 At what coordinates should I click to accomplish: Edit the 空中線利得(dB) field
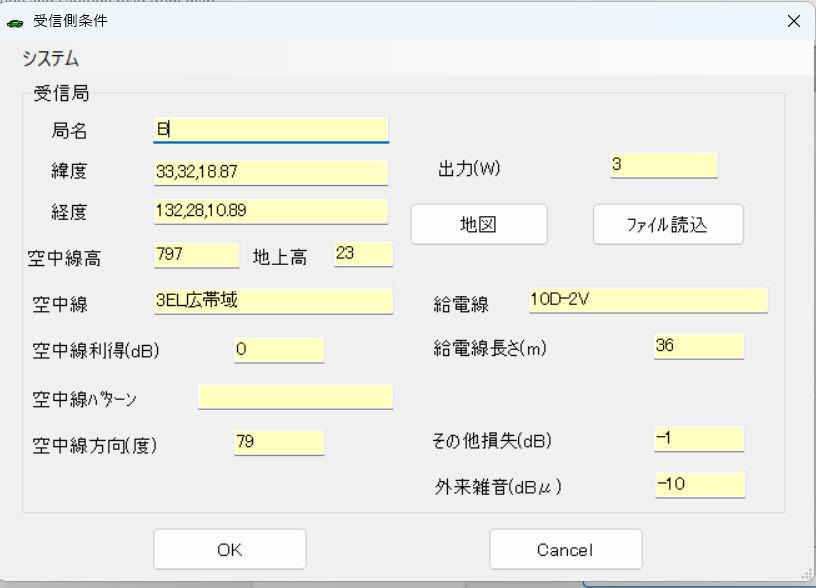coord(279,349)
